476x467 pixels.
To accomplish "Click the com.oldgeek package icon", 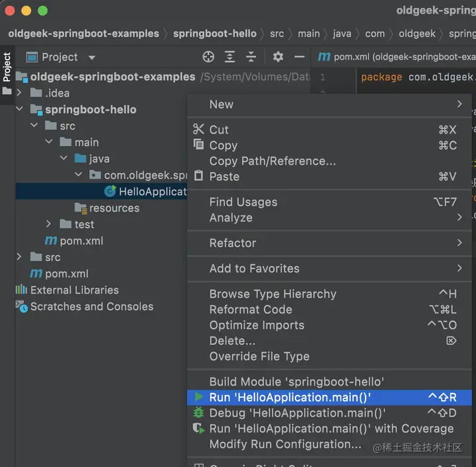I will (95, 175).
